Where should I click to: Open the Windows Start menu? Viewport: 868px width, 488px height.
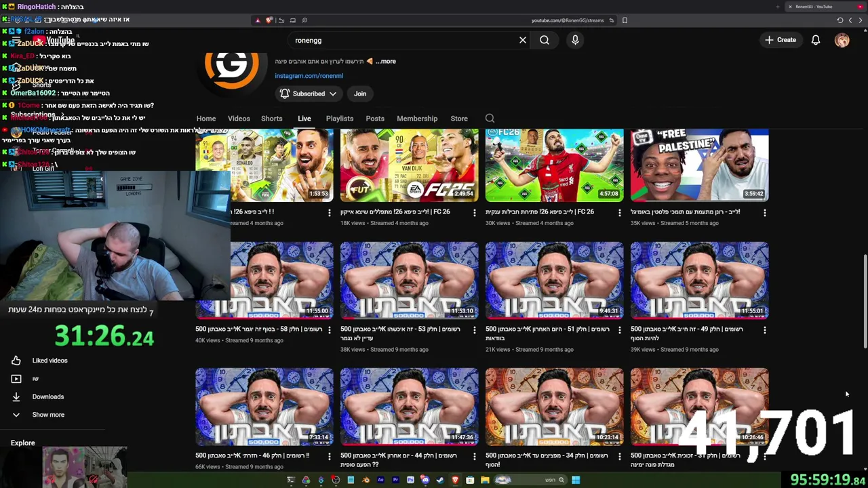pos(576,480)
